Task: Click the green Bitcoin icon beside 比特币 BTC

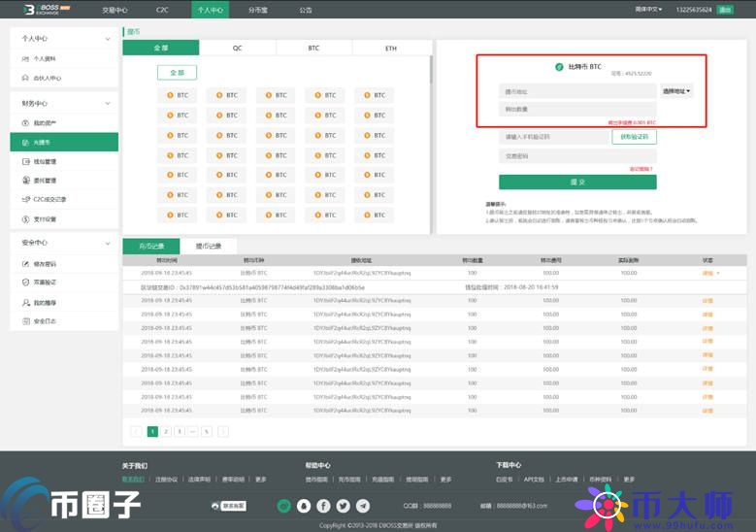Action: [x=559, y=67]
